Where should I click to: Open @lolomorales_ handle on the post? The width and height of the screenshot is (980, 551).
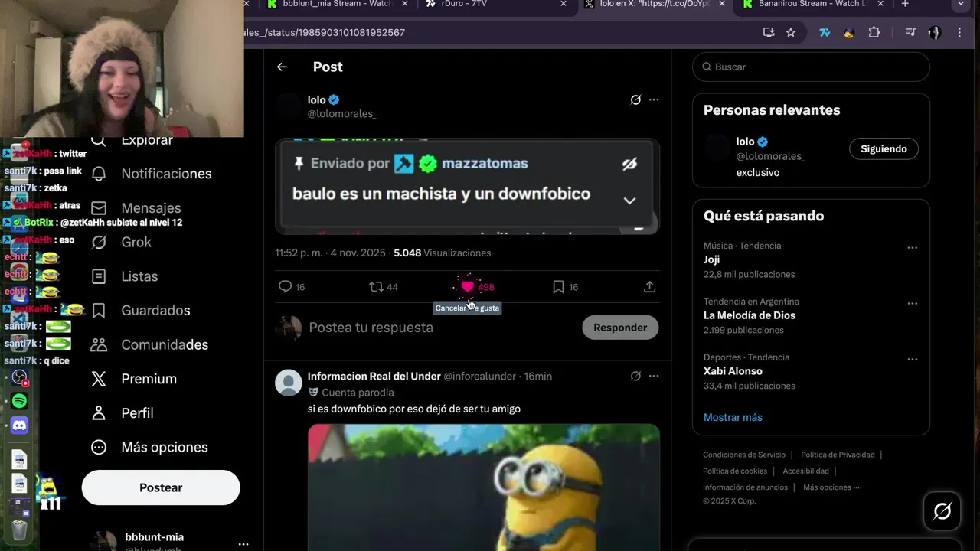tap(341, 113)
